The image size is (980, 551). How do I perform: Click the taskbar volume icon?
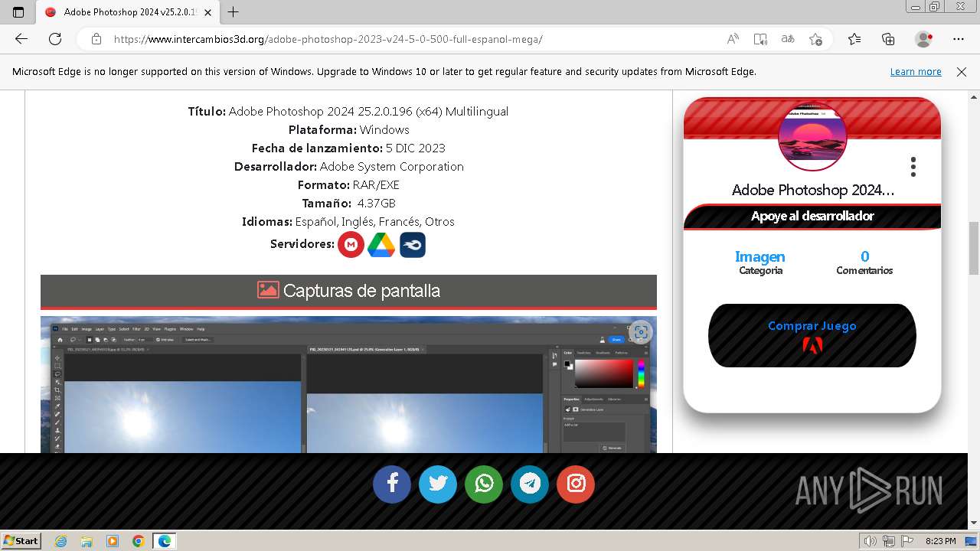pyautogui.click(x=871, y=541)
